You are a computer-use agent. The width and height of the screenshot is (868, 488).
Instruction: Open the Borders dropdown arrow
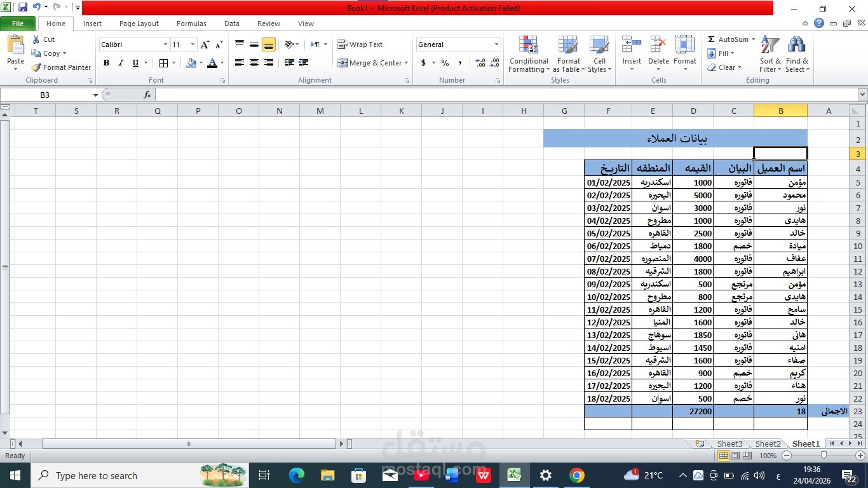coord(173,63)
